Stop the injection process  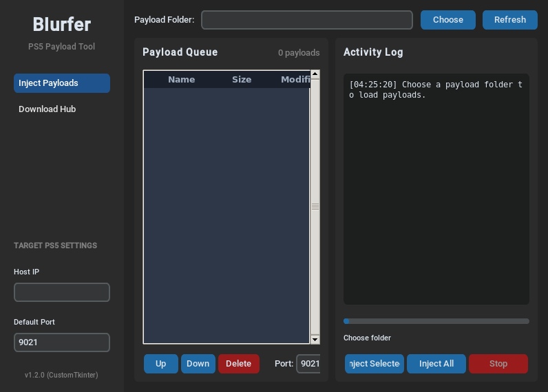coord(498,364)
